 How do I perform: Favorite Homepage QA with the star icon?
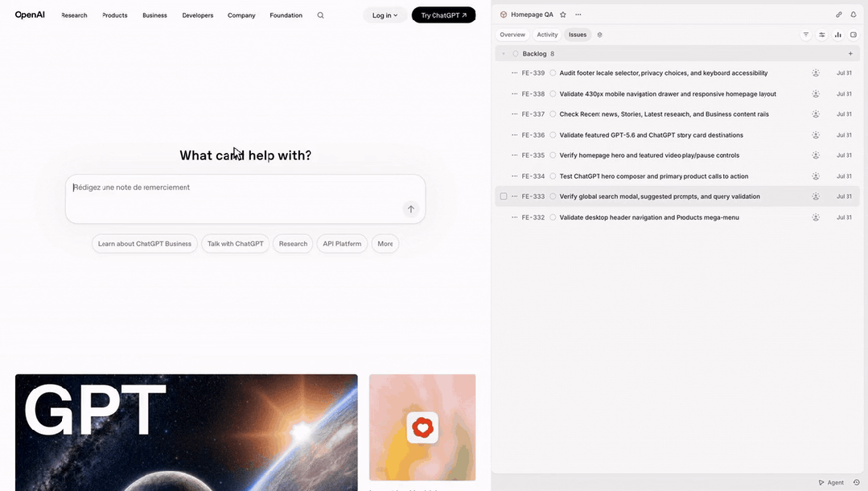(x=563, y=14)
